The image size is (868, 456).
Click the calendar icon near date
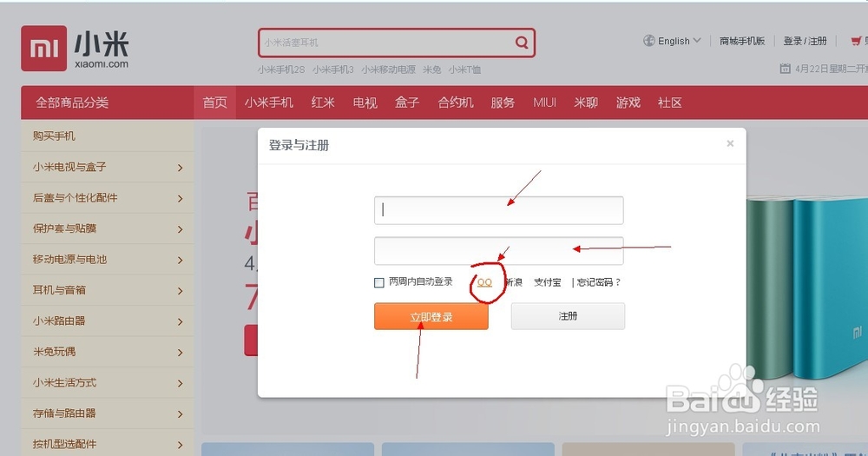(785, 69)
